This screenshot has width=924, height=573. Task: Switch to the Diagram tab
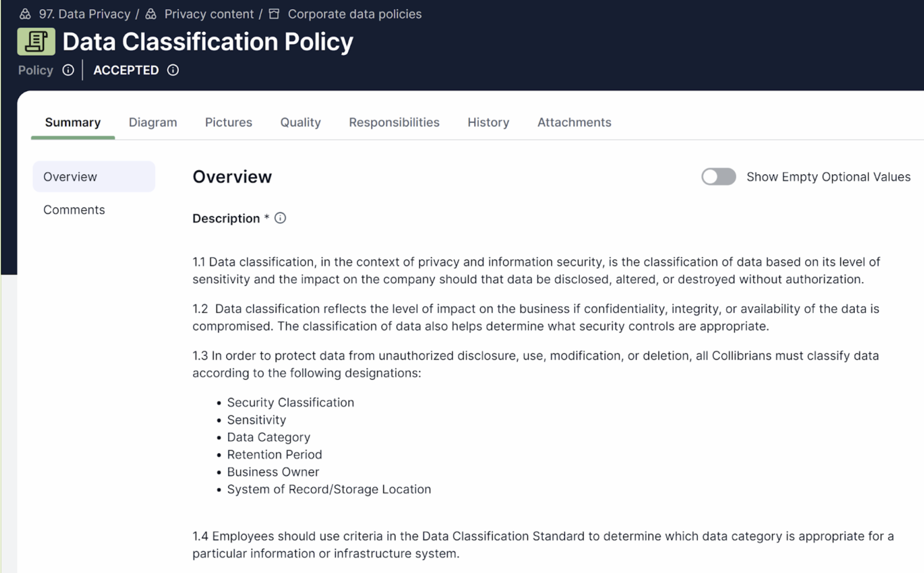(x=153, y=122)
